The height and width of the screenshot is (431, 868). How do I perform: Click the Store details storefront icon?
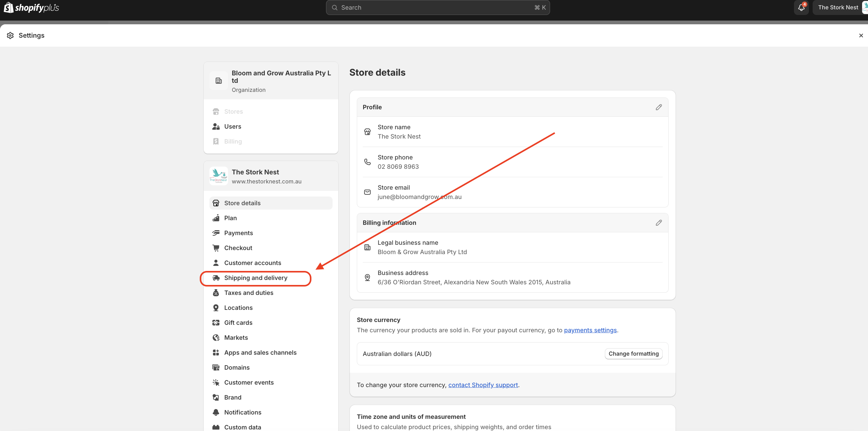[x=216, y=203]
